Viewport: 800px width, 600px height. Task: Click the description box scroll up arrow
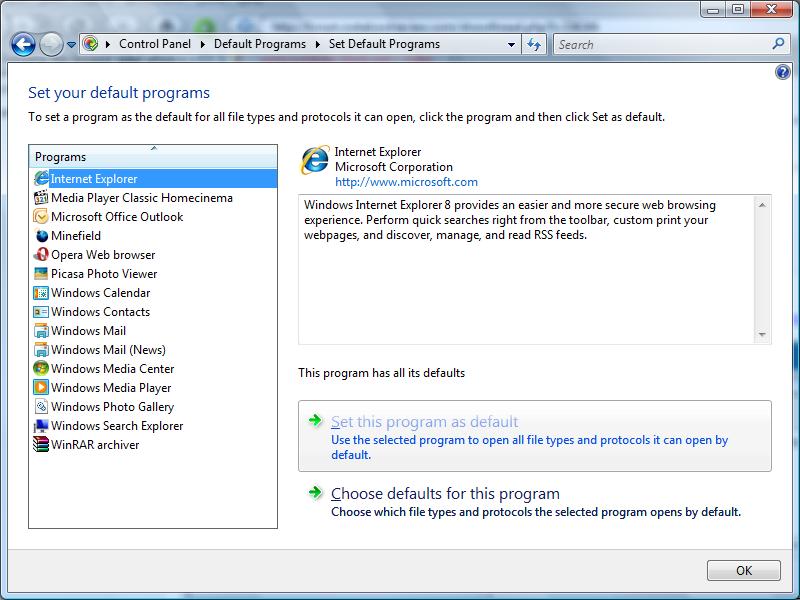click(x=762, y=205)
